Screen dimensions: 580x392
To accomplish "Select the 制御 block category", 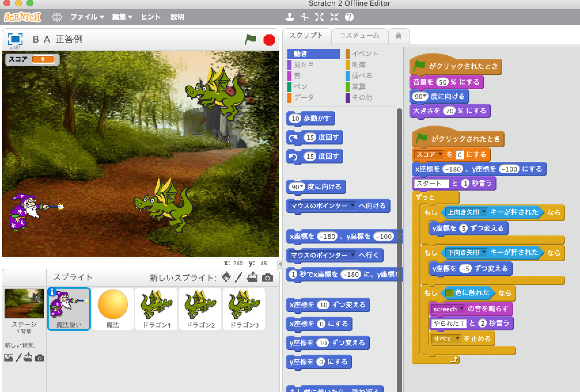I will [359, 65].
